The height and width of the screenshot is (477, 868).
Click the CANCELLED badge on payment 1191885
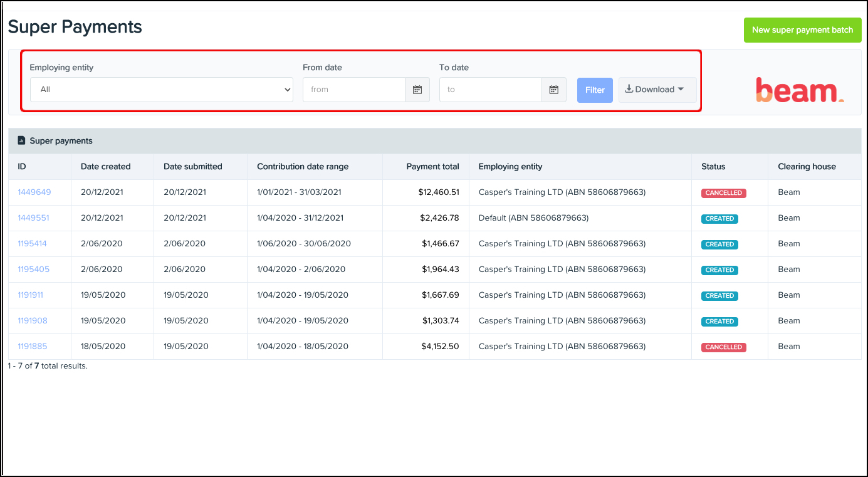click(x=723, y=347)
